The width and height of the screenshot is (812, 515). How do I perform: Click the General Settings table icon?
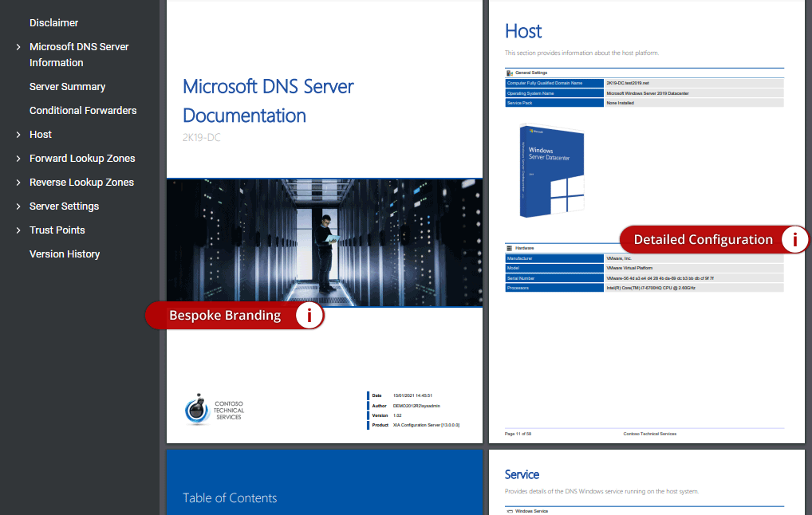tap(510, 73)
